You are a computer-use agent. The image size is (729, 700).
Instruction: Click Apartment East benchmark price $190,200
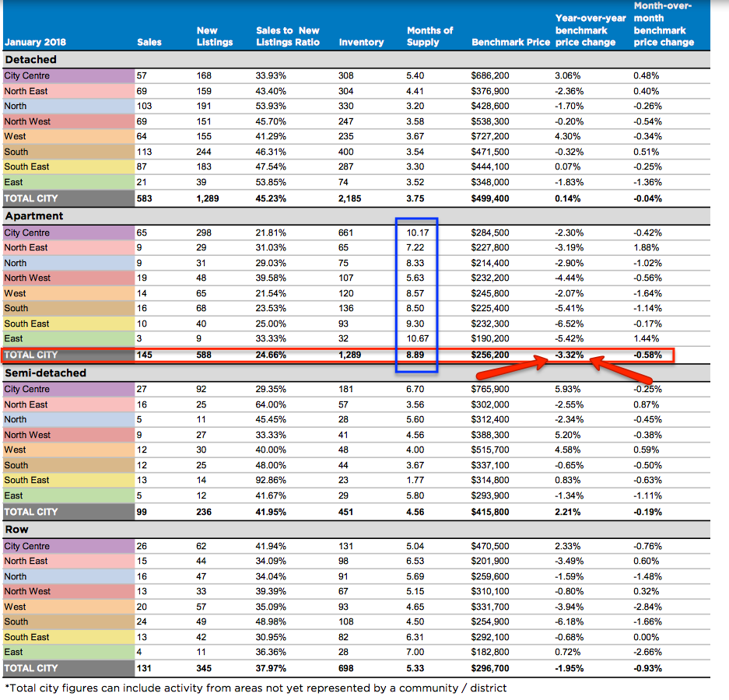tap(489, 339)
